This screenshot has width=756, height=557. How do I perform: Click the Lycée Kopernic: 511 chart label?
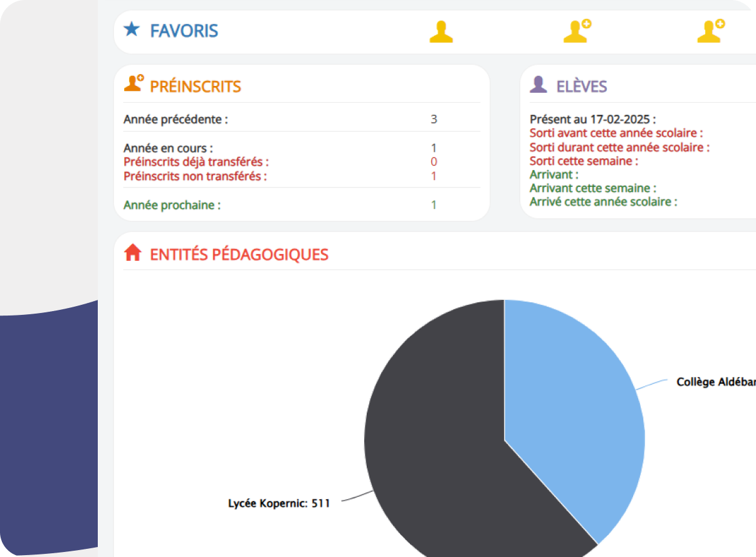pos(278,503)
